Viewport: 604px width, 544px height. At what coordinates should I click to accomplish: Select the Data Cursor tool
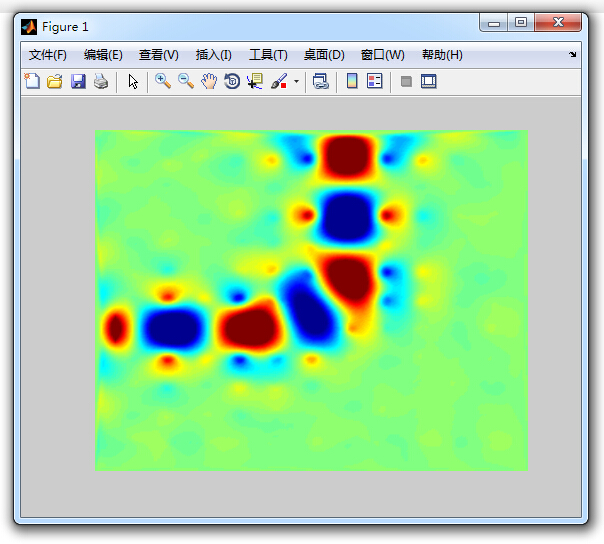tap(255, 81)
